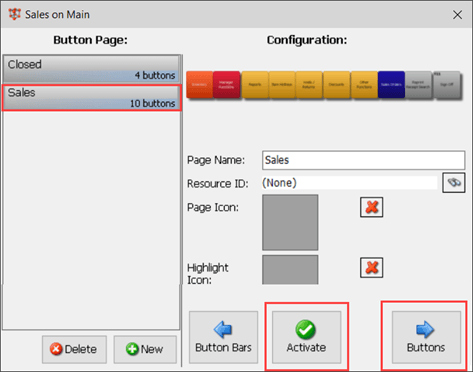
Task: Create a New button page
Action: (145, 349)
